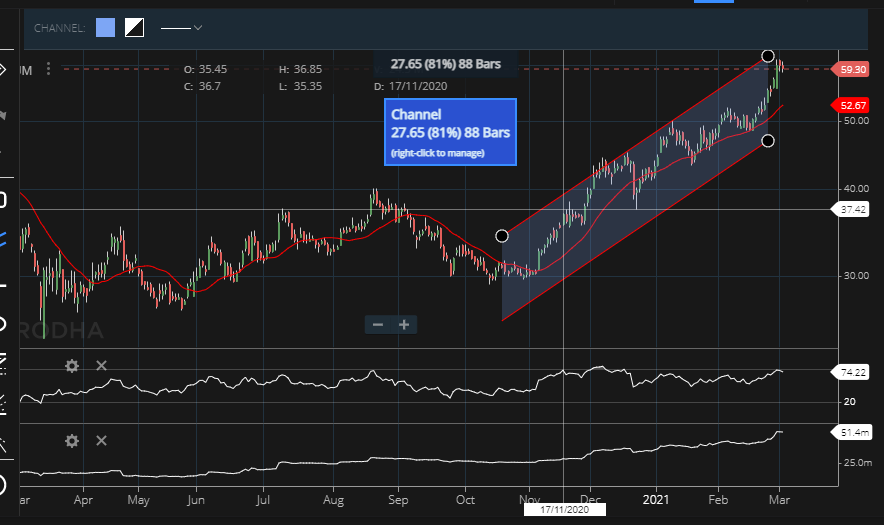The width and height of the screenshot is (884, 525).
Task: Click the 'Apr' label on the time axis
Action: [x=83, y=500]
